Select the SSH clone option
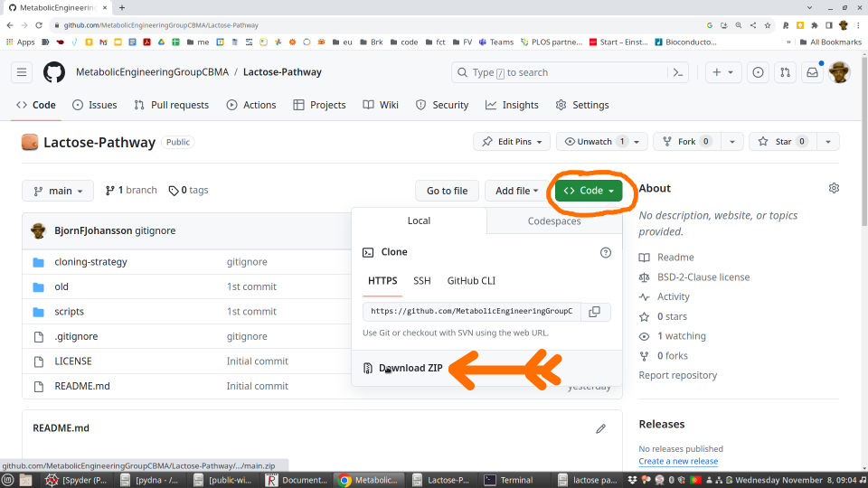The image size is (868, 488). pos(422,281)
